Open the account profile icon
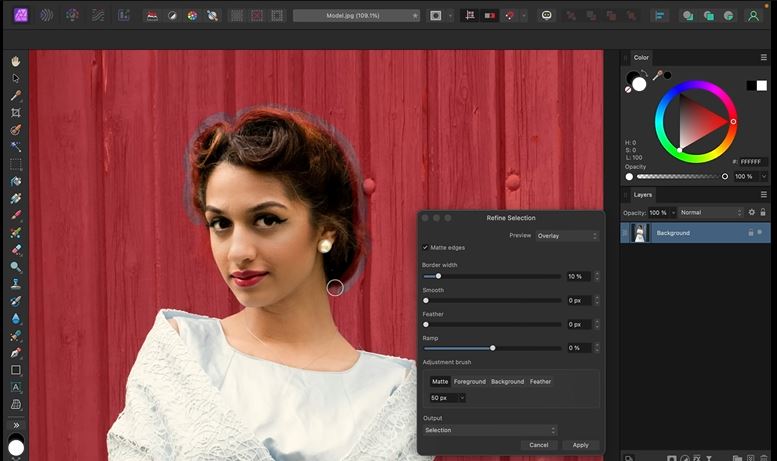 tap(753, 16)
